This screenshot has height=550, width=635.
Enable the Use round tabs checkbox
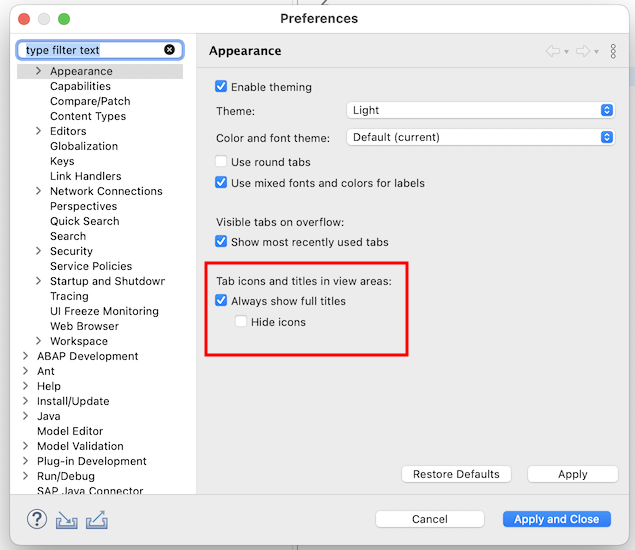(x=221, y=161)
